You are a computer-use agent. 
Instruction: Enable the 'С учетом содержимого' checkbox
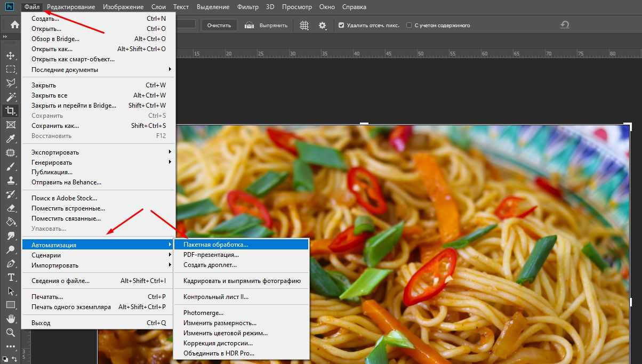pyautogui.click(x=409, y=25)
